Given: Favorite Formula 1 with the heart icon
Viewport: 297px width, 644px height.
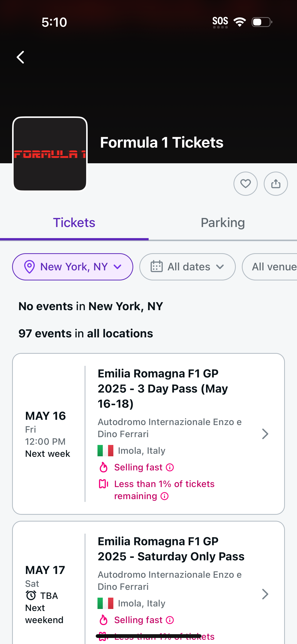Looking at the screenshot, I should point(245,184).
